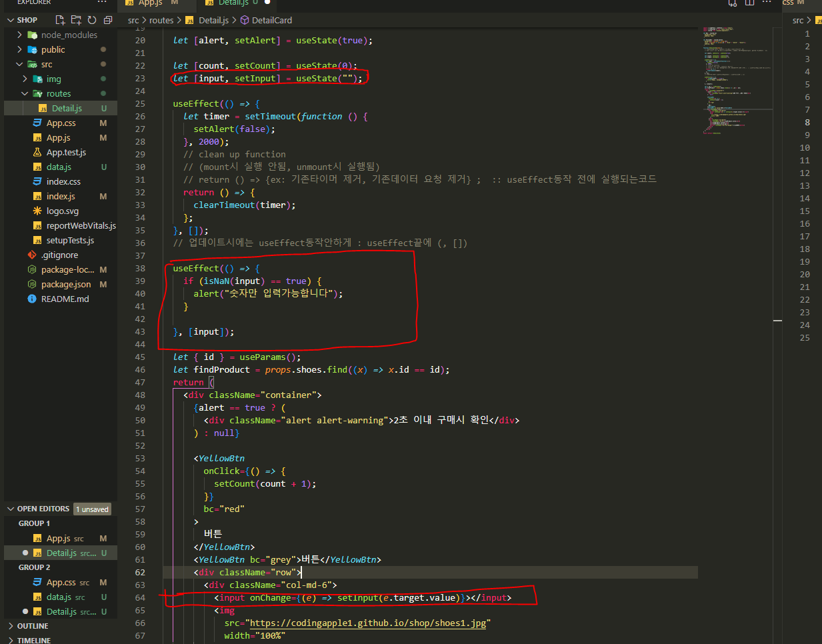Screen dimensions: 822x644
Task: Click the 'props.shoes.find' code line
Action: (x=311, y=369)
